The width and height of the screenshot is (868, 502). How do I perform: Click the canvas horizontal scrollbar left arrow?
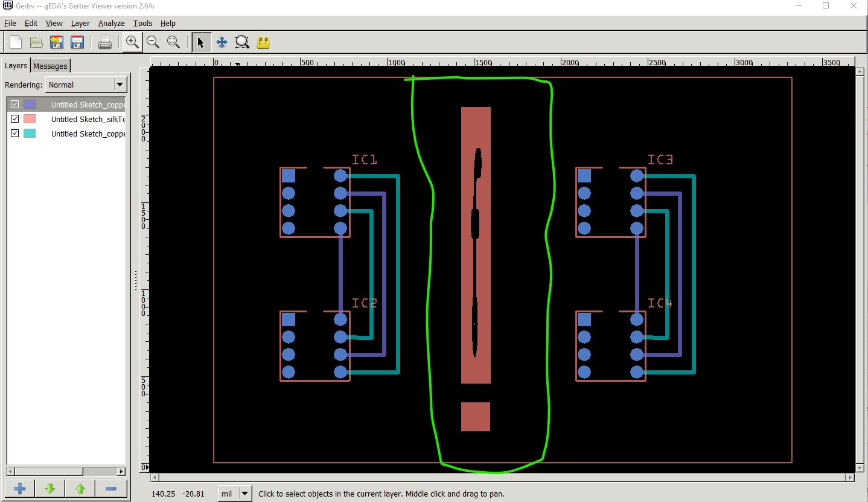coord(154,478)
